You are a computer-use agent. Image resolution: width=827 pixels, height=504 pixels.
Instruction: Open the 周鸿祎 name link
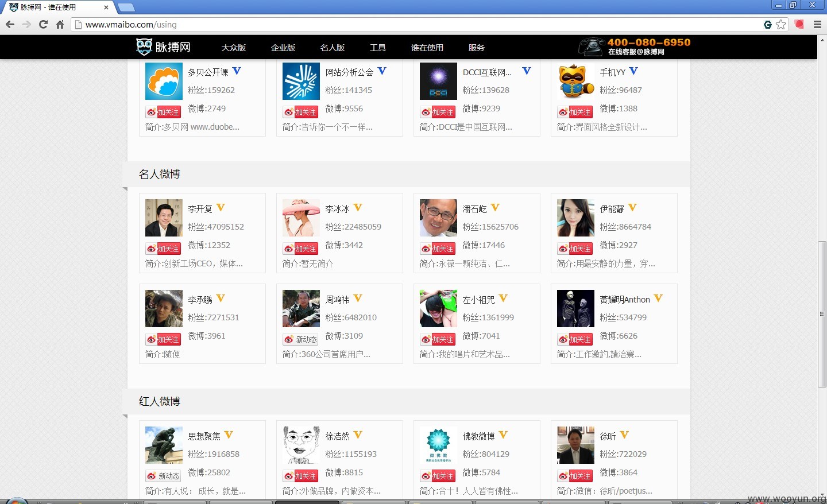point(337,300)
